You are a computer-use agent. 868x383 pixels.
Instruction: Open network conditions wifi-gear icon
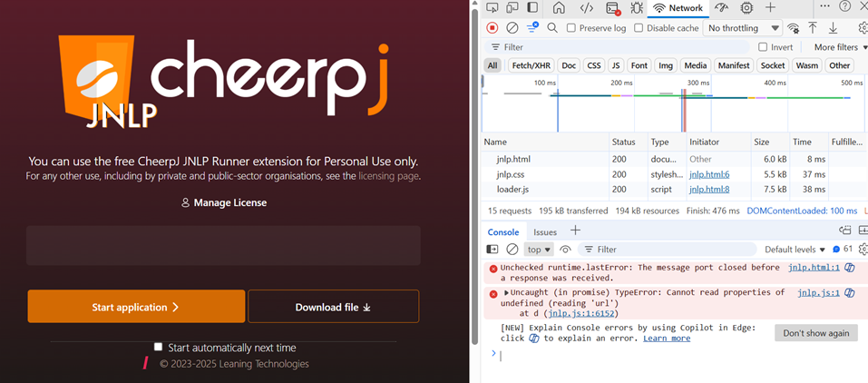[794, 28]
